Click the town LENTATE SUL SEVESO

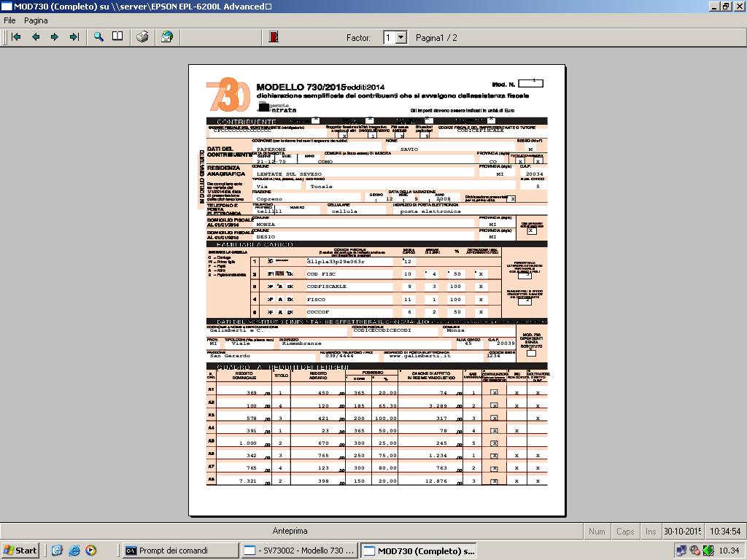[289, 174]
